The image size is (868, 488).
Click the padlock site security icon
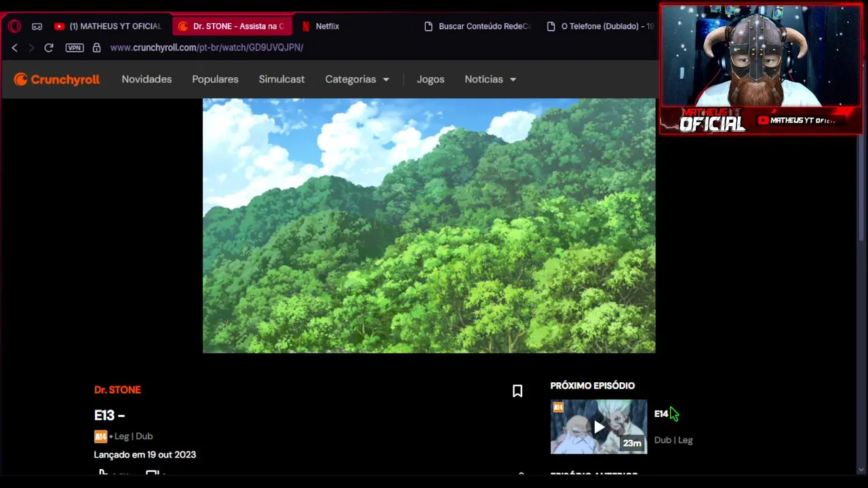click(96, 47)
